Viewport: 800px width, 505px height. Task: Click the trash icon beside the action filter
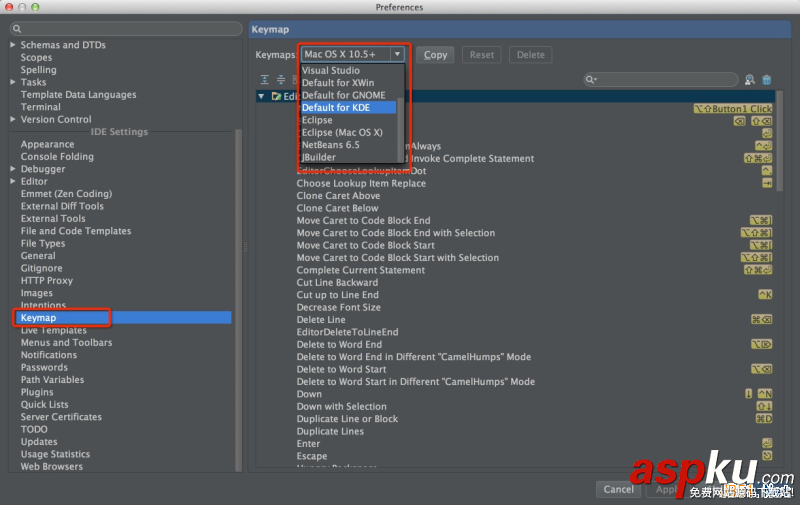pos(766,80)
